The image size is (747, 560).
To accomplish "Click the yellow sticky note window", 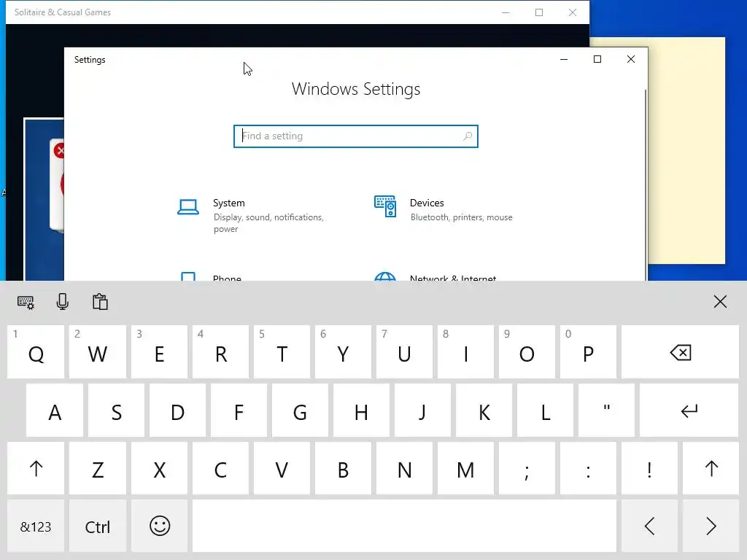I will point(686,150).
